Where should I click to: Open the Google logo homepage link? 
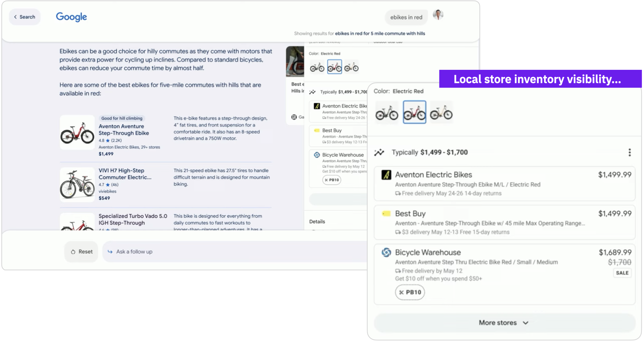point(71,17)
